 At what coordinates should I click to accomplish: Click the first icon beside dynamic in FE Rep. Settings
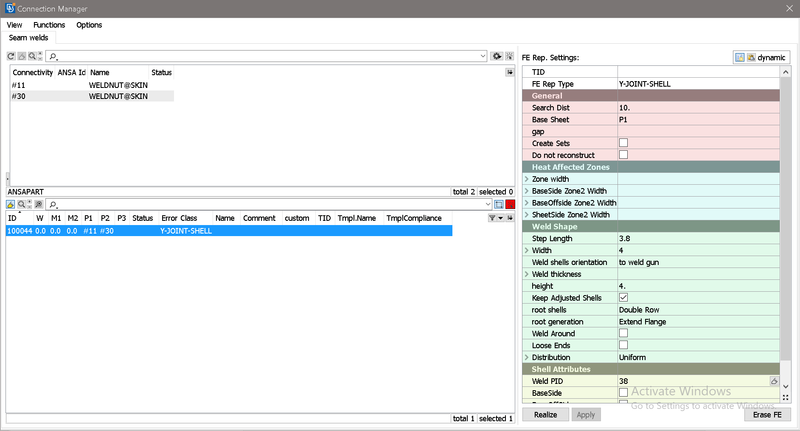pos(739,58)
